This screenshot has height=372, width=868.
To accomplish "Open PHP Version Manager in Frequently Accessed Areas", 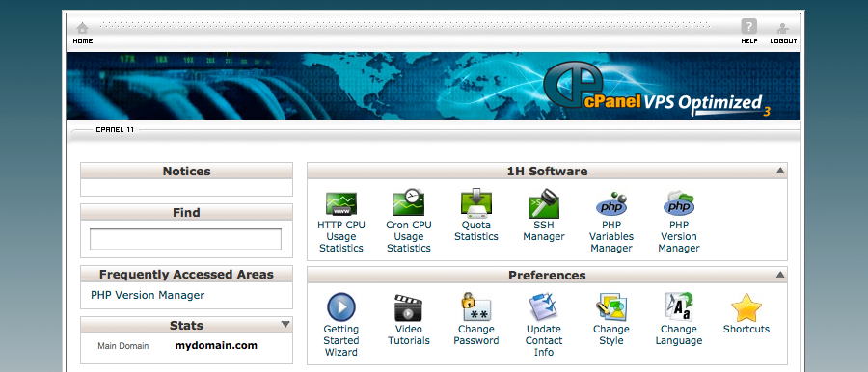I will coord(148,295).
